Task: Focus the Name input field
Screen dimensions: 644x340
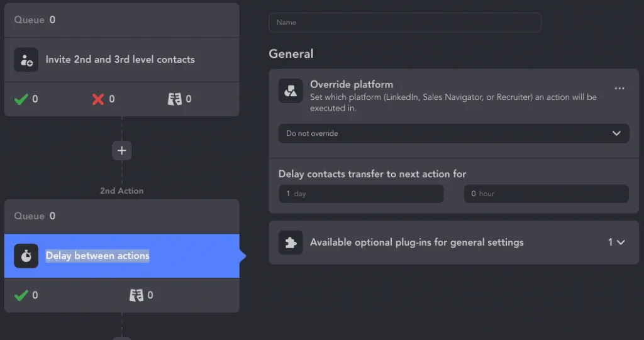Action: tap(404, 23)
